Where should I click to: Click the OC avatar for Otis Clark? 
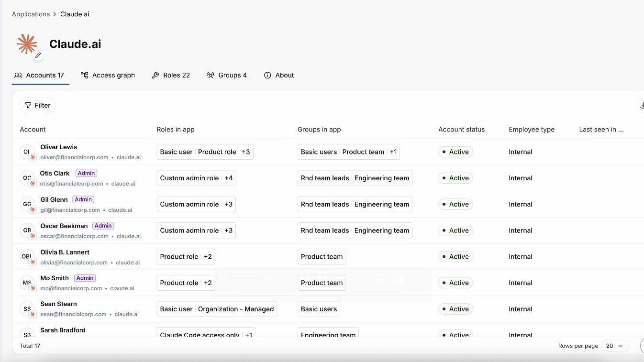tap(27, 178)
